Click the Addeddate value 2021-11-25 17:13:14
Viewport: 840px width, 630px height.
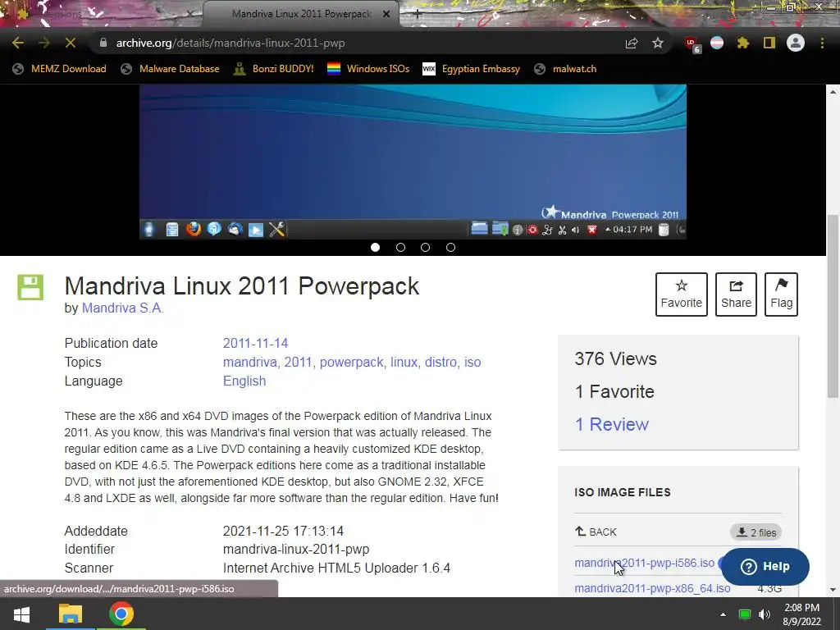(283, 531)
